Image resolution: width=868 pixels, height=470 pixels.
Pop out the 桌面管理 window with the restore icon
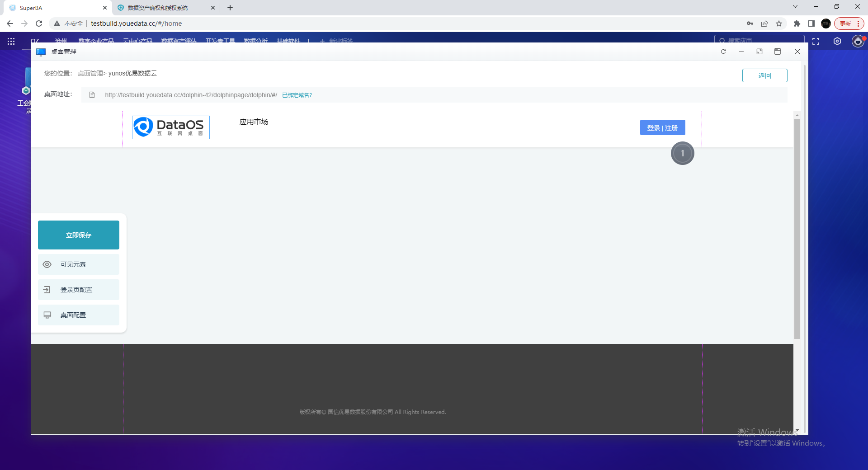(759, 52)
